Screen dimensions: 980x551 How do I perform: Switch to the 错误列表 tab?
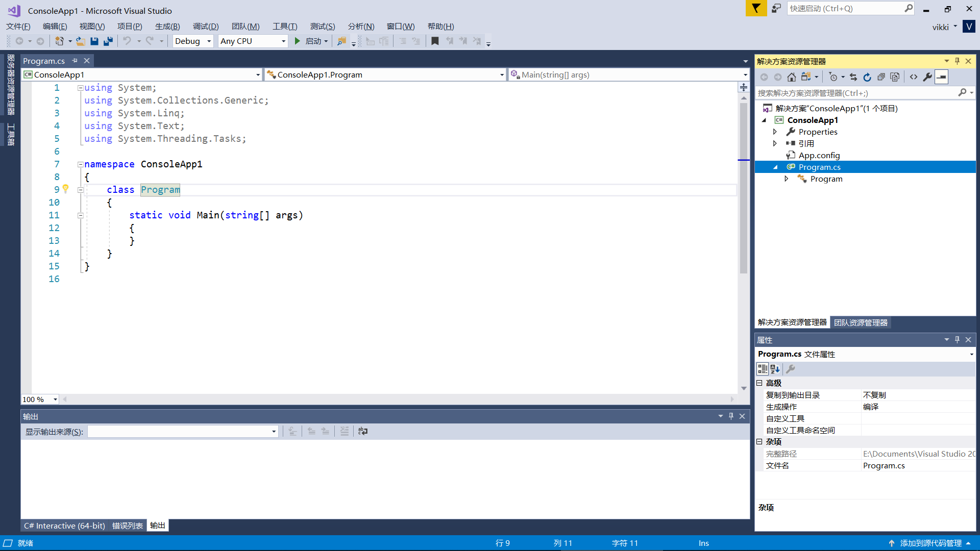click(x=127, y=525)
